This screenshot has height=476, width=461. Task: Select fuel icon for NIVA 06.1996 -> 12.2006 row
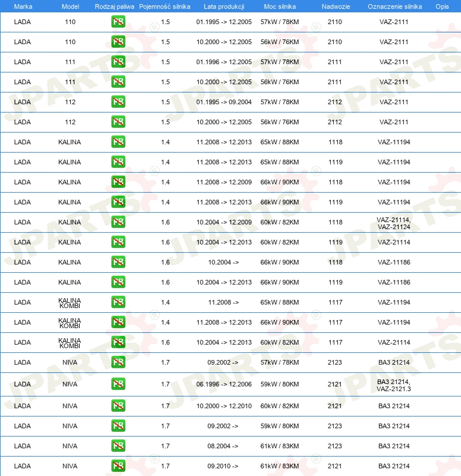118,384
